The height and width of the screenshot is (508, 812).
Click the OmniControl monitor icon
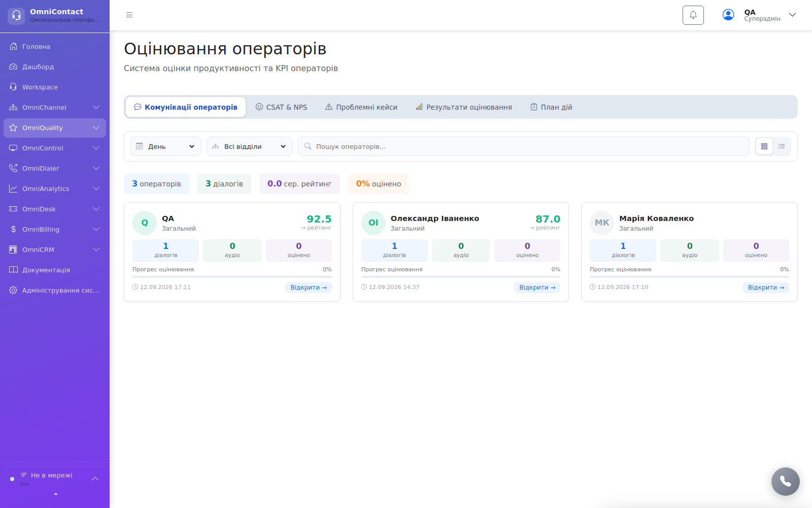tap(14, 148)
